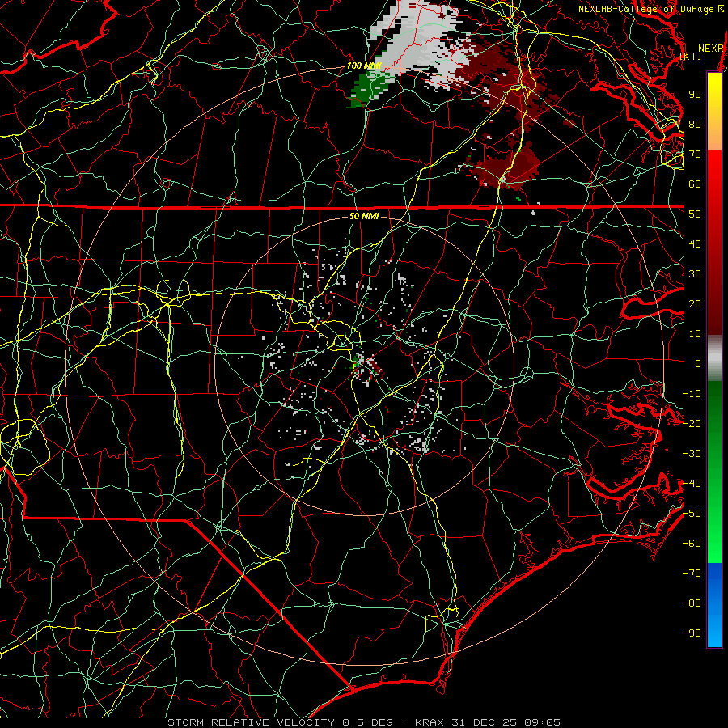The height and width of the screenshot is (728, 728).
Task: Click the [KT] units label
Action: [x=691, y=56]
